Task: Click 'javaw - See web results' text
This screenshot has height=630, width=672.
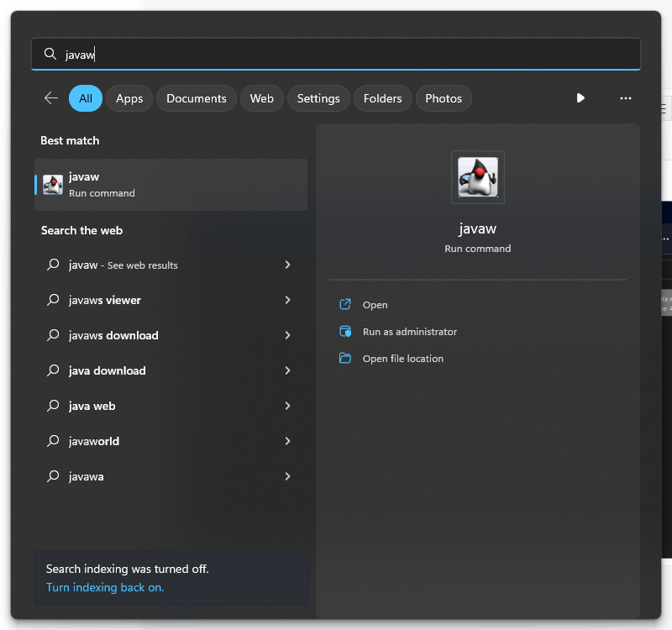Action: (x=123, y=265)
